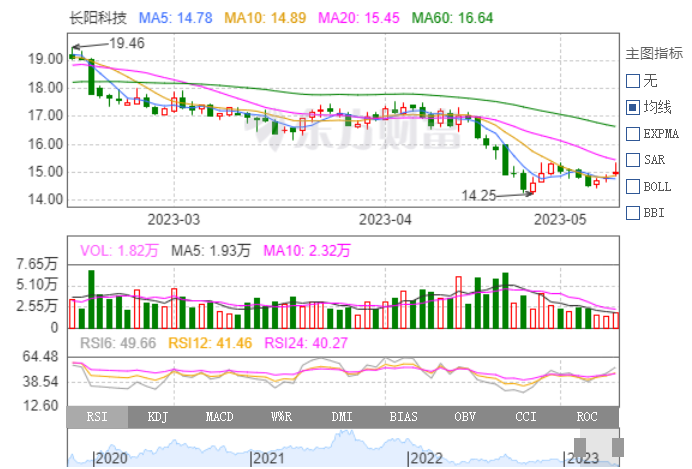The width and height of the screenshot is (692, 469).
Task: Open the DMI indicator tab
Action: (x=342, y=417)
